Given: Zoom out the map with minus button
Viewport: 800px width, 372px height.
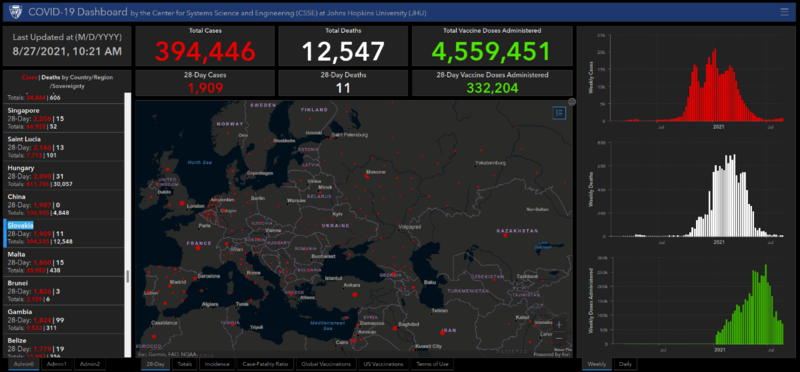Looking at the screenshot, I should 559,338.
